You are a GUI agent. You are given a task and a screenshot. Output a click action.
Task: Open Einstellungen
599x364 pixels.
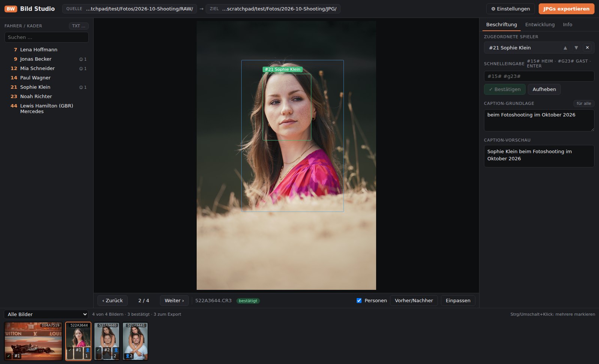(x=510, y=9)
